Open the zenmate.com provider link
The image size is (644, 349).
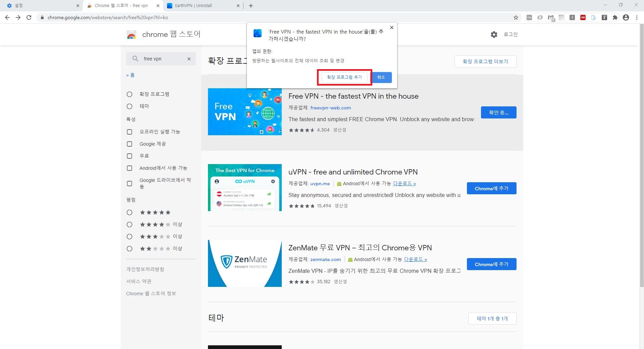pyautogui.click(x=325, y=259)
